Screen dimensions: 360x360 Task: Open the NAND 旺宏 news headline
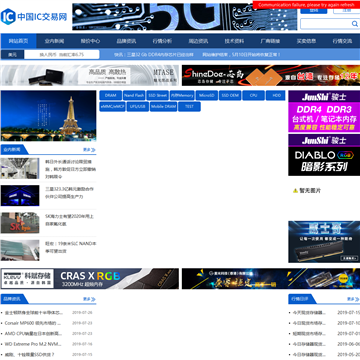point(71,247)
